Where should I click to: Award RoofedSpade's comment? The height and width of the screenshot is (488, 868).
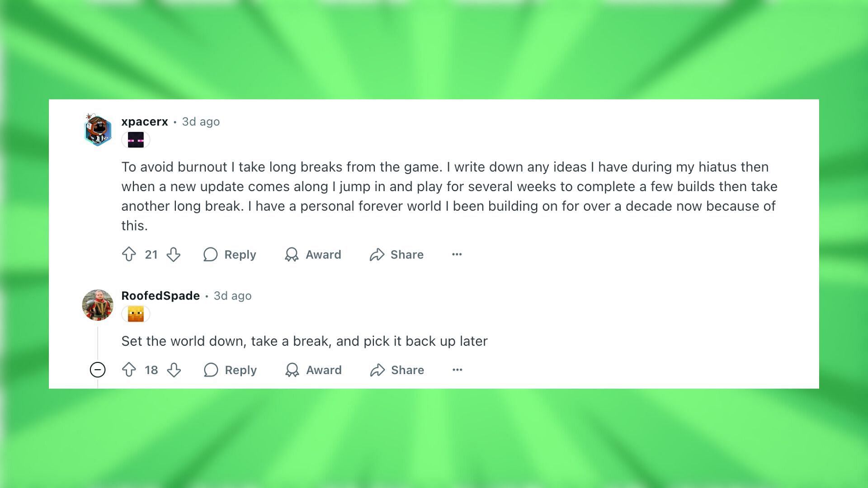tap(313, 370)
